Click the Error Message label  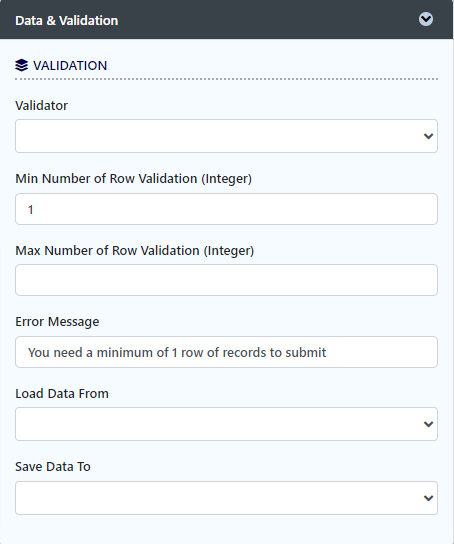click(x=57, y=322)
